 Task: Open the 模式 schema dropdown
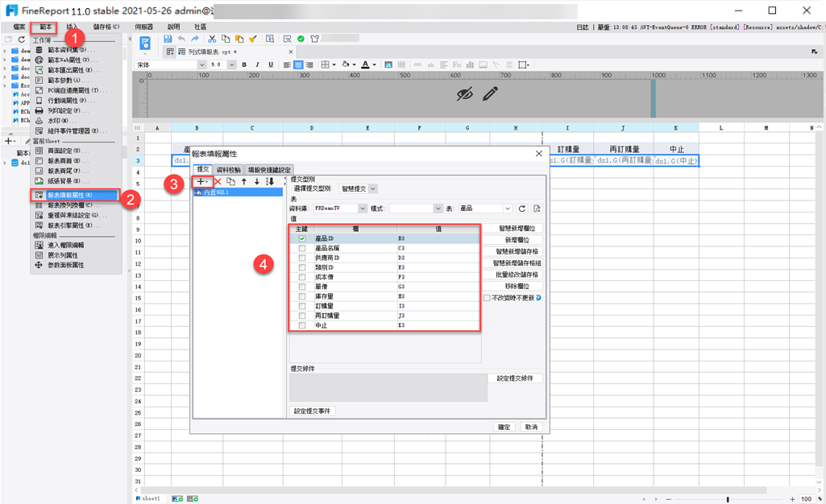(x=438, y=209)
